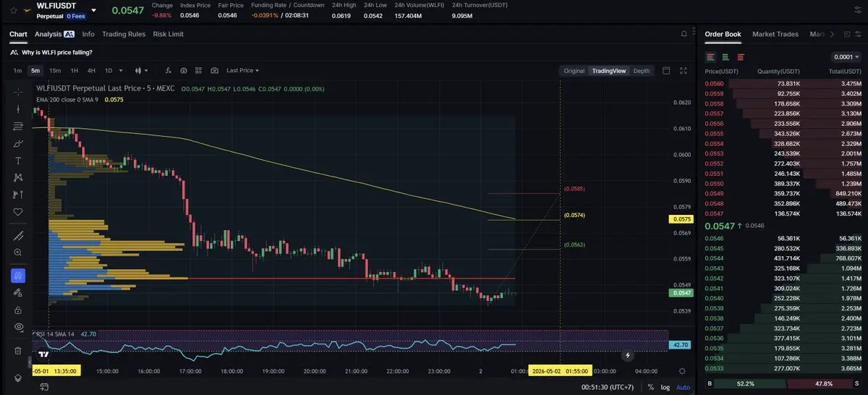The width and height of the screenshot is (868, 395).
Task: Toggle hide all drawings eye icon
Action: [18, 327]
